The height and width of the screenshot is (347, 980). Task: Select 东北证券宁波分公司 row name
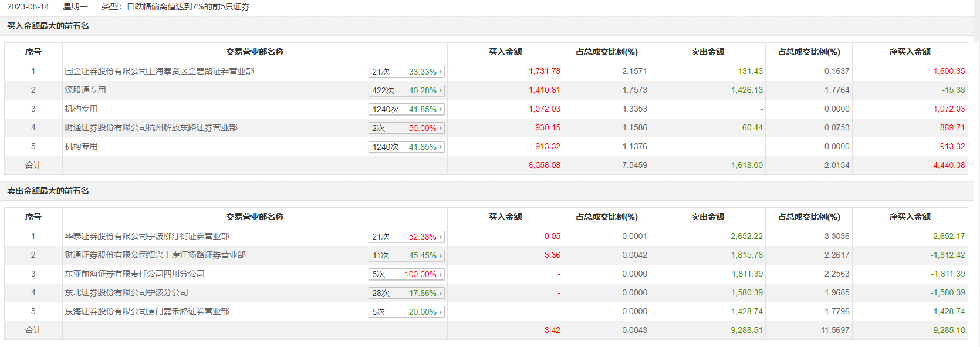pos(126,292)
